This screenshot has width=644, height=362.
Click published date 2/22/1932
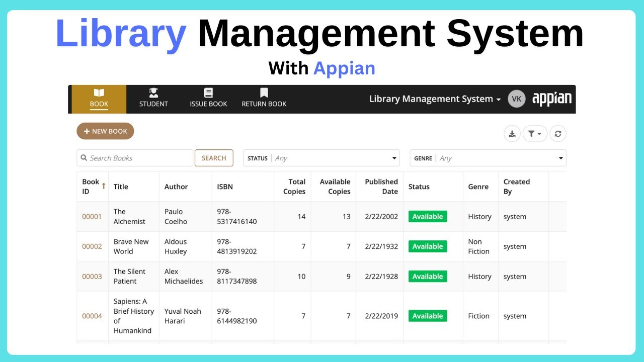pyautogui.click(x=381, y=246)
